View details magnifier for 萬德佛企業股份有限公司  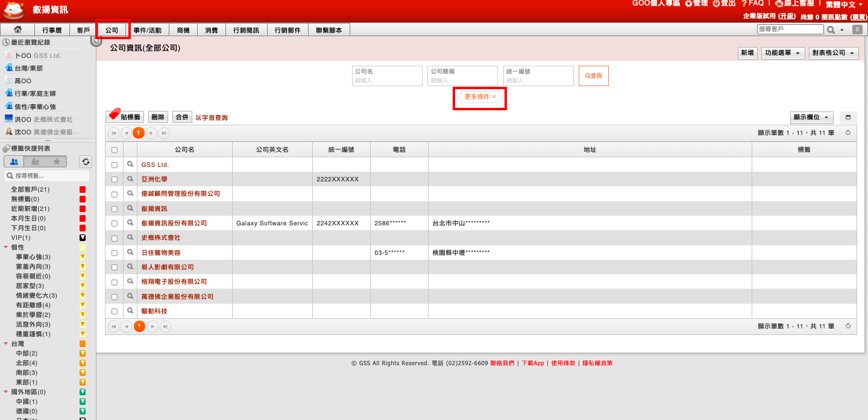(x=130, y=296)
